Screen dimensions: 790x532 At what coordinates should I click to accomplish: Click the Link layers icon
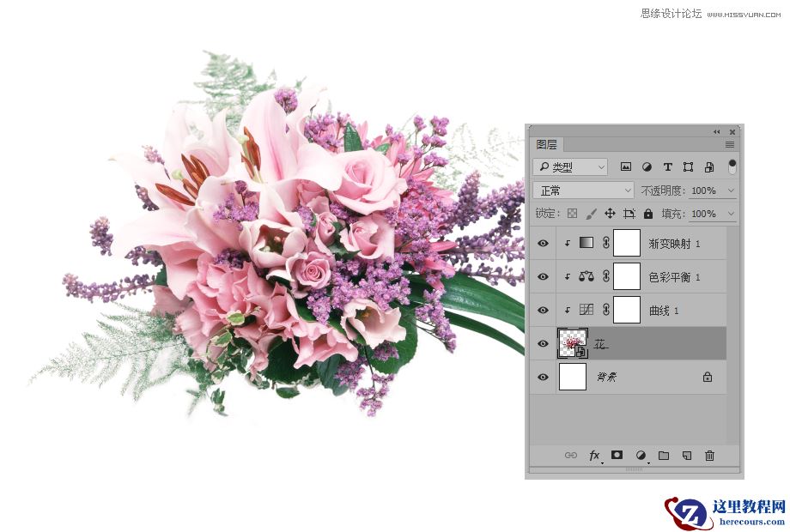point(571,455)
